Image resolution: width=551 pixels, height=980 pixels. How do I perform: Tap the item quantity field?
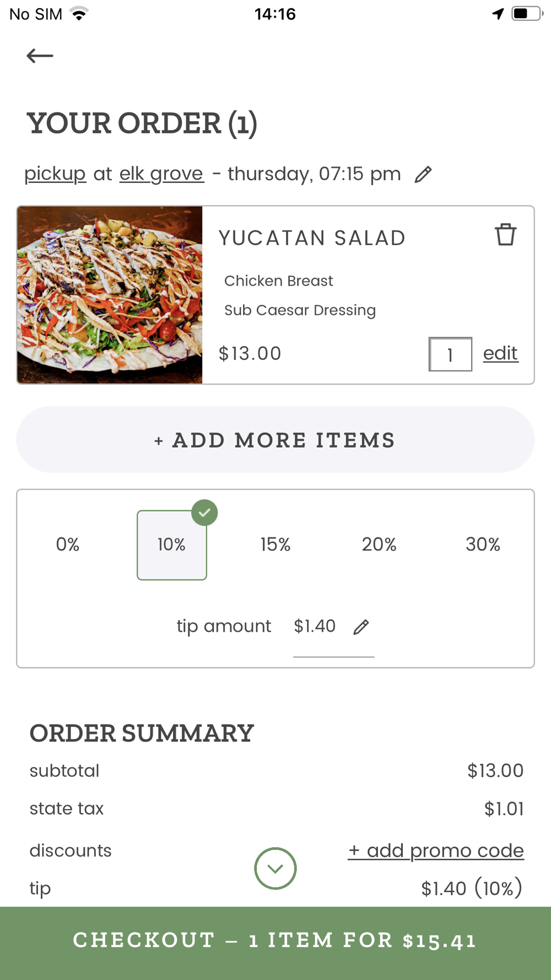pyautogui.click(x=450, y=354)
